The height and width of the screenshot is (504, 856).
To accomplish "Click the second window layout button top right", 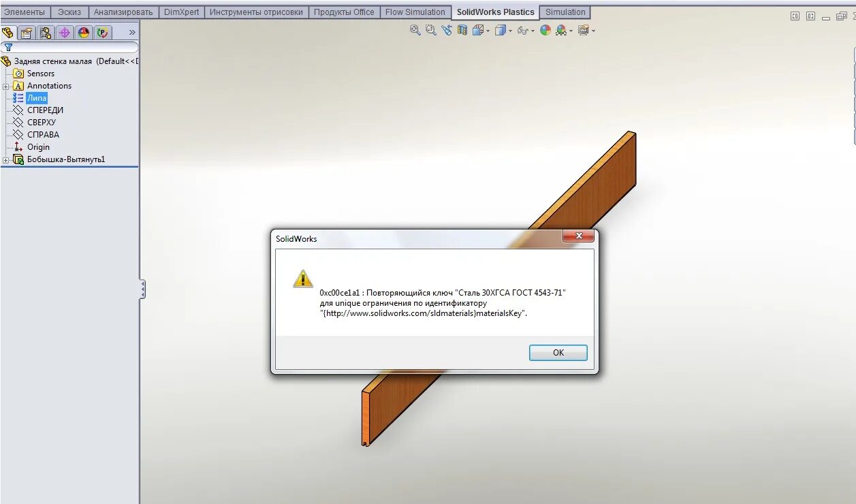I will point(810,16).
